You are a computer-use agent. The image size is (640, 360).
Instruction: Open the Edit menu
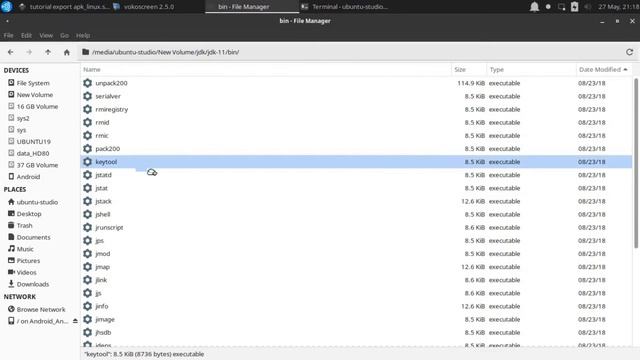(27, 36)
